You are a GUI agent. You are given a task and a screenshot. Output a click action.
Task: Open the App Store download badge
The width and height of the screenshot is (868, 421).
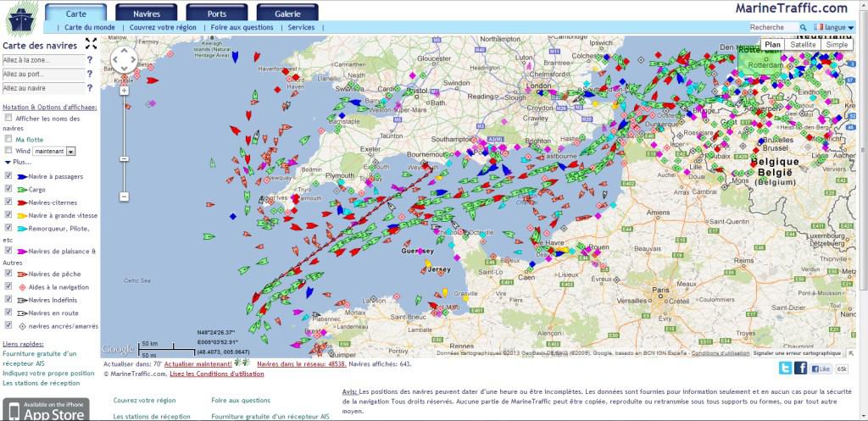[46, 410]
